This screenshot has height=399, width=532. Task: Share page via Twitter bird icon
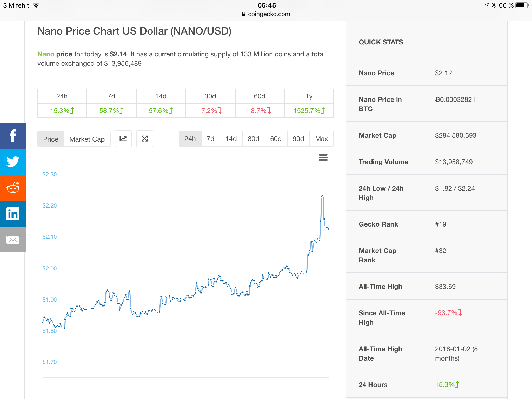pyautogui.click(x=13, y=162)
